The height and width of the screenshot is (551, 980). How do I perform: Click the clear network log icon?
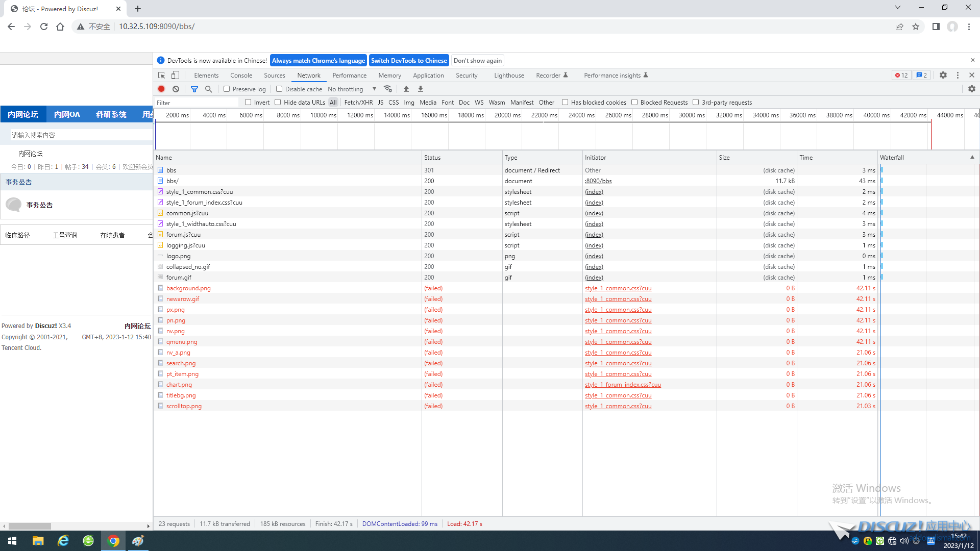(176, 89)
